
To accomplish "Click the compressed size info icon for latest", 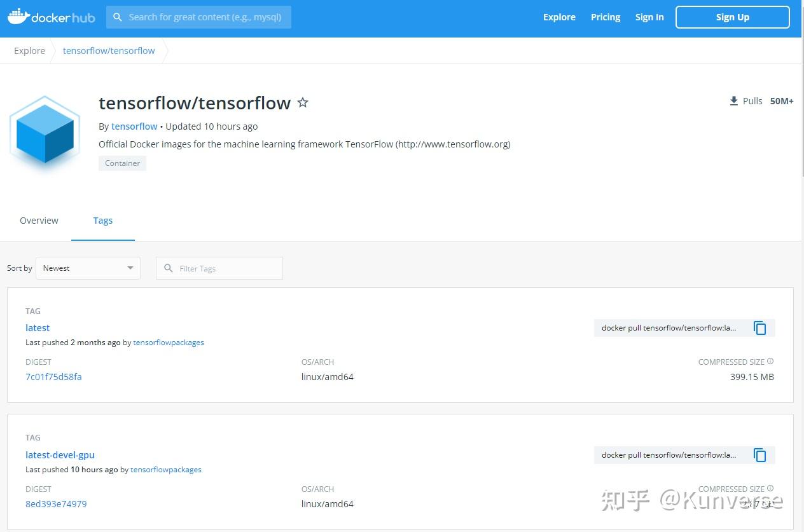I will pos(770,360).
